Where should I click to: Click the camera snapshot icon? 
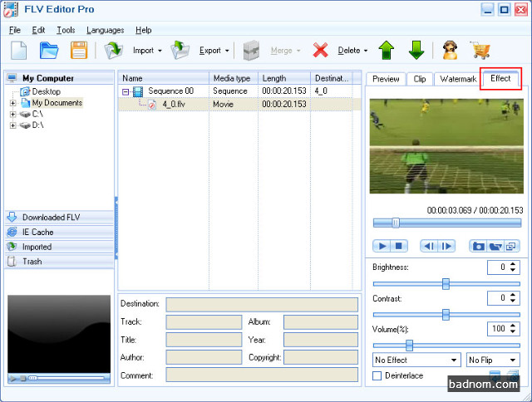pos(478,246)
